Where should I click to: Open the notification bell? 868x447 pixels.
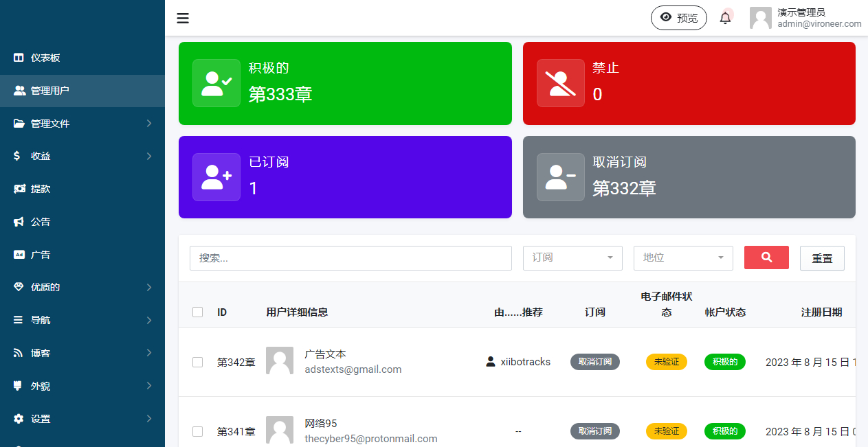[725, 18]
